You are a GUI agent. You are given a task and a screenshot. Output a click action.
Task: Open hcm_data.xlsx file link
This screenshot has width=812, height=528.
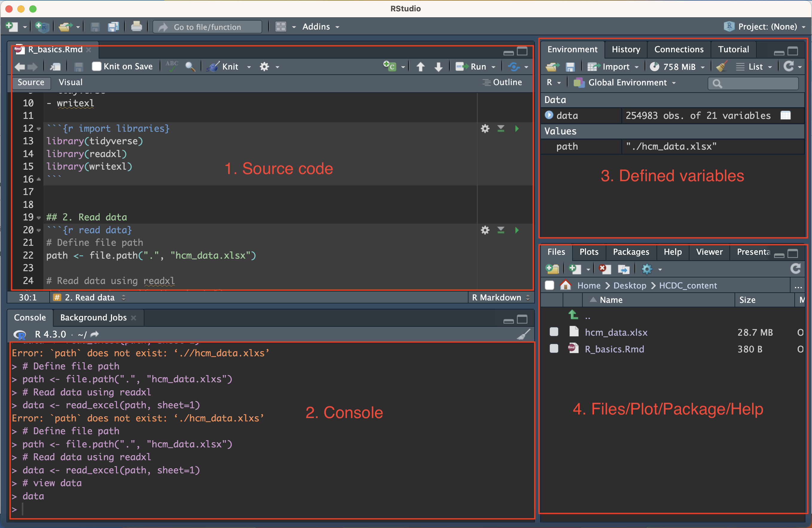click(616, 332)
